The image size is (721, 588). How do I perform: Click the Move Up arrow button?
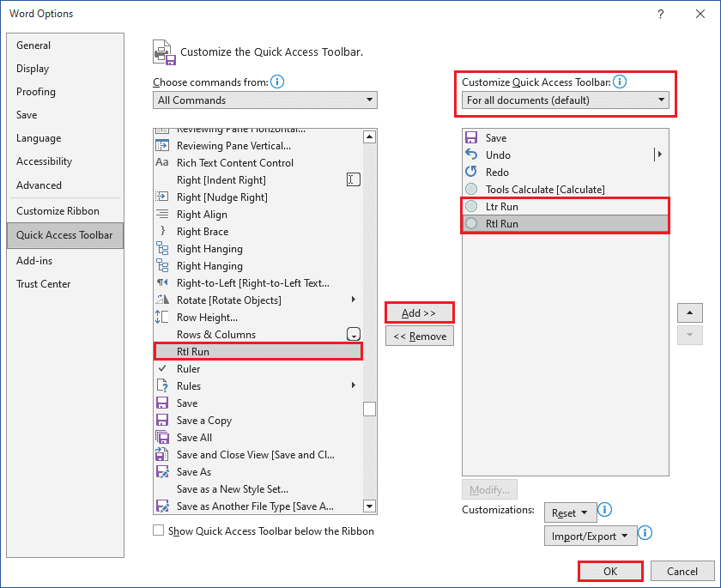point(690,312)
